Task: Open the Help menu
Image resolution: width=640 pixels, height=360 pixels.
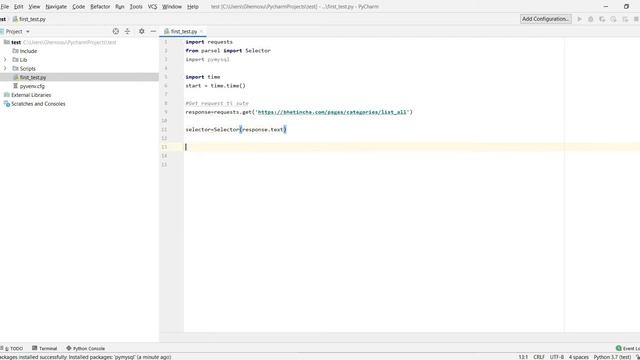Action: [x=193, y=7]
